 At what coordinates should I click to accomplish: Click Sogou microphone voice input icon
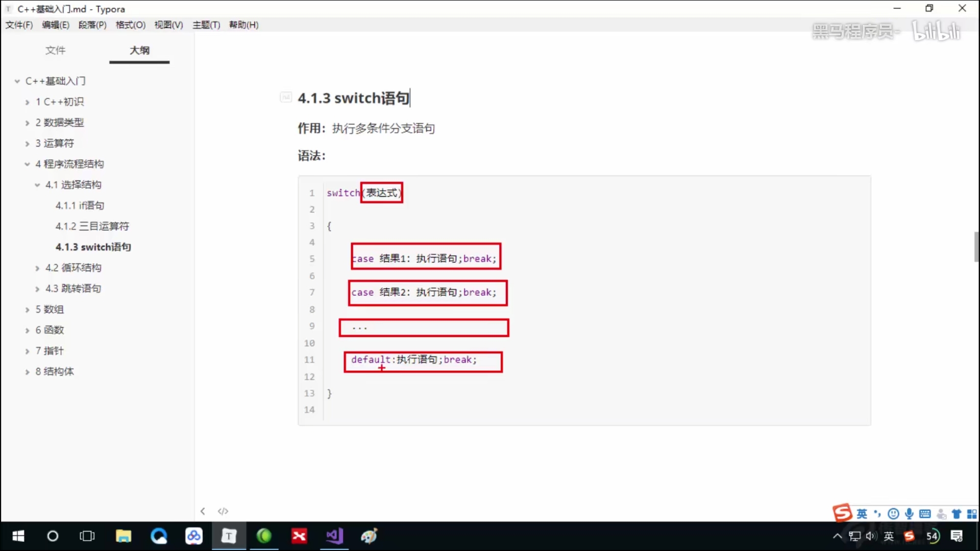click(x=909, y=514)
